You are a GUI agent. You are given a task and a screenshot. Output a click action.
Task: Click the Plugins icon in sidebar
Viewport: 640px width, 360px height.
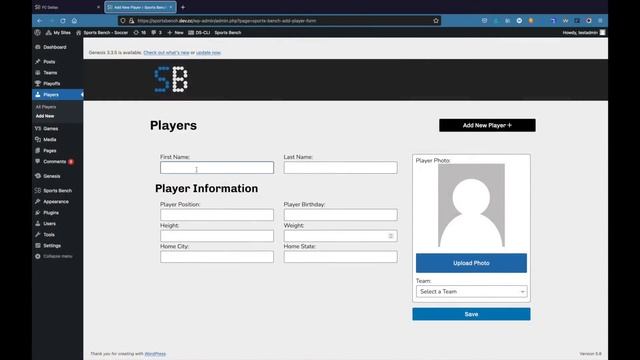(x=38, y=212)
